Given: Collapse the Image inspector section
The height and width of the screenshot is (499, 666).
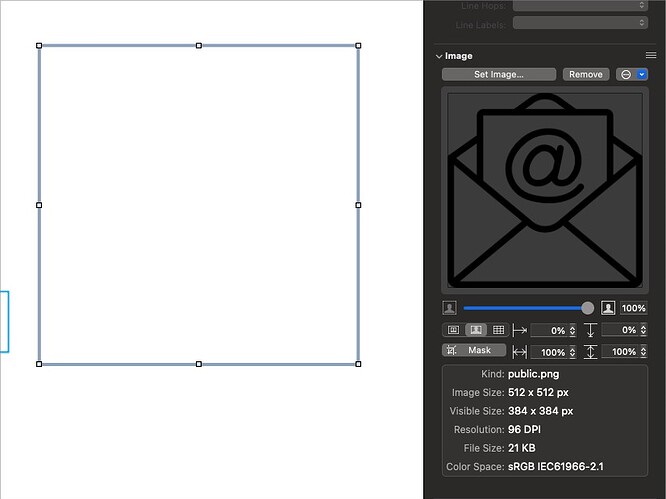Looking at the screenshot, I should pos(439,56).
